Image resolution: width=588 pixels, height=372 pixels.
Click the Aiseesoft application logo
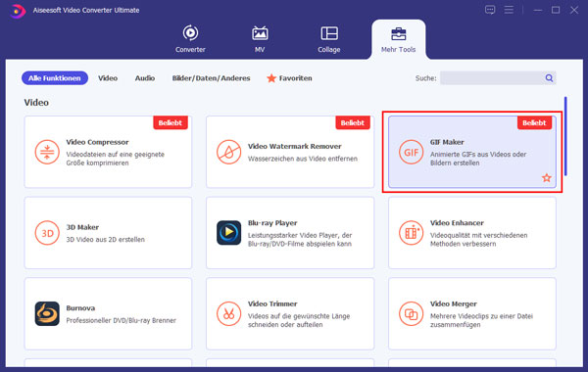(x=18, y=11)
